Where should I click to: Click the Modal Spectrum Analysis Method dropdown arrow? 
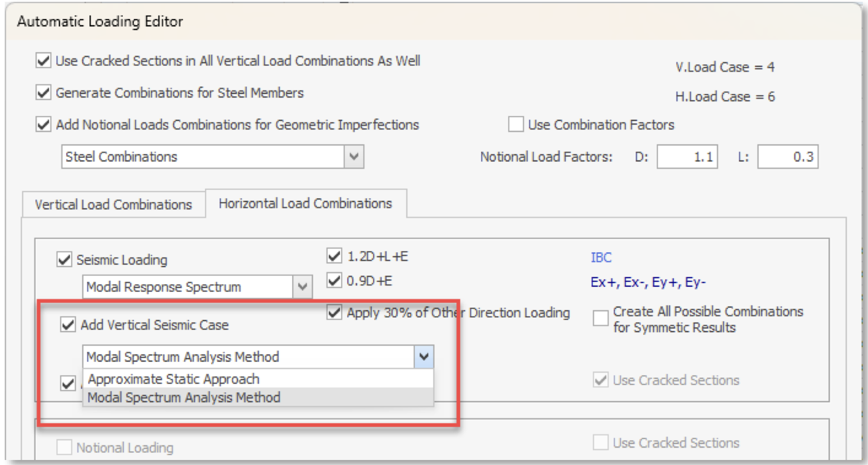[x=424, y=357]
